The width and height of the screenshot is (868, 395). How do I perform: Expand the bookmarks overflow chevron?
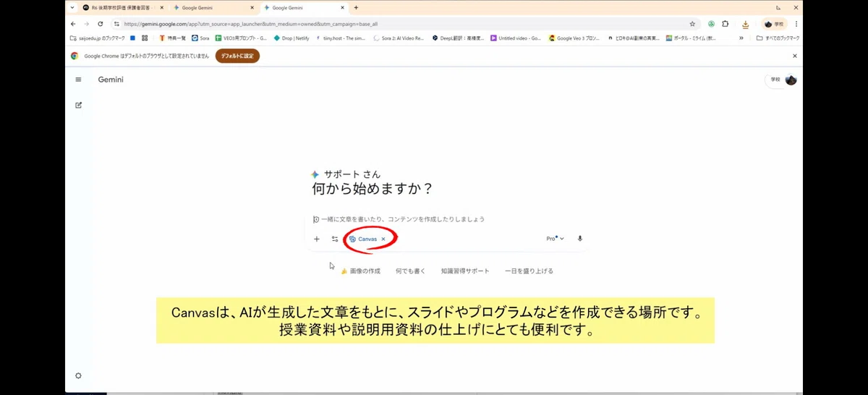point(741,38)
